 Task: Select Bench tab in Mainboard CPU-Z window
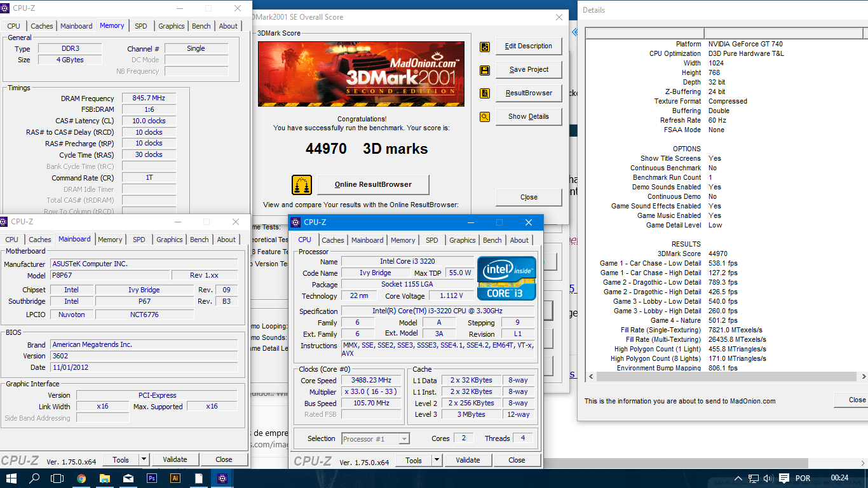[x=200, y=240]
